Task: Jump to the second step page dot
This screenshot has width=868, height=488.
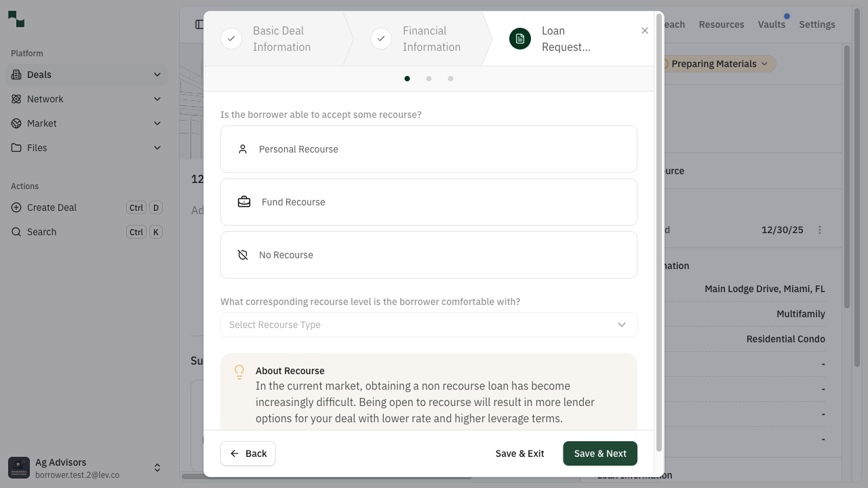Action: pos(429,79)
